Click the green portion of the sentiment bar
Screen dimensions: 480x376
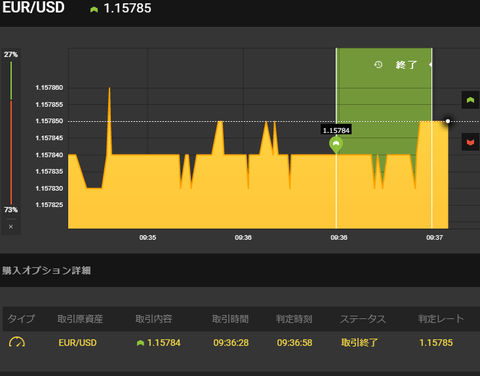tap(11, 80)
